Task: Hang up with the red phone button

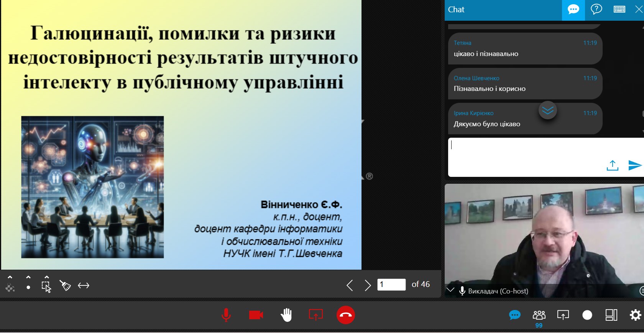Action: (346, 315)
